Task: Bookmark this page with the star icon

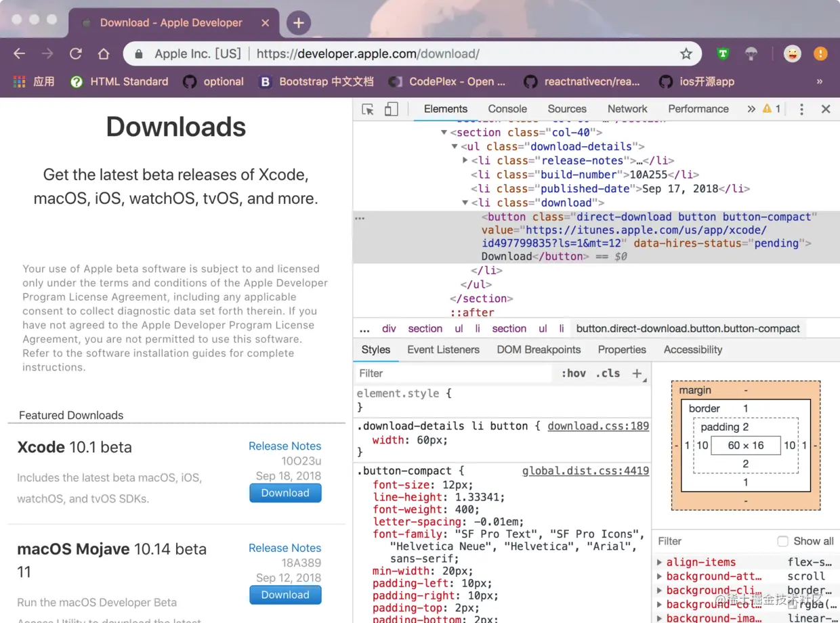Action: [686, 54]
